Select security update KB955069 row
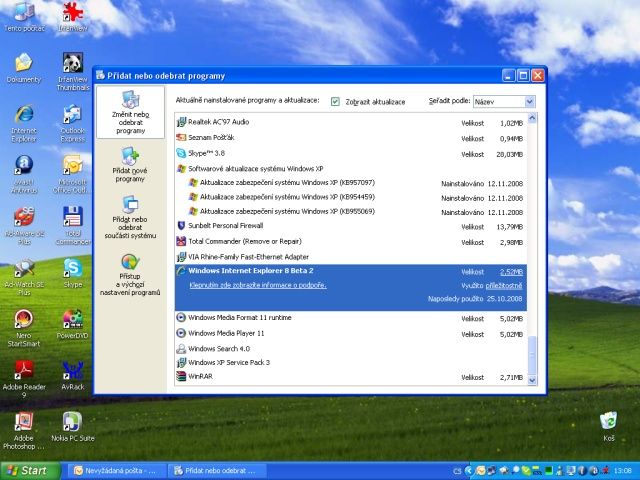The image size is (640, 480). click(351, 211)
